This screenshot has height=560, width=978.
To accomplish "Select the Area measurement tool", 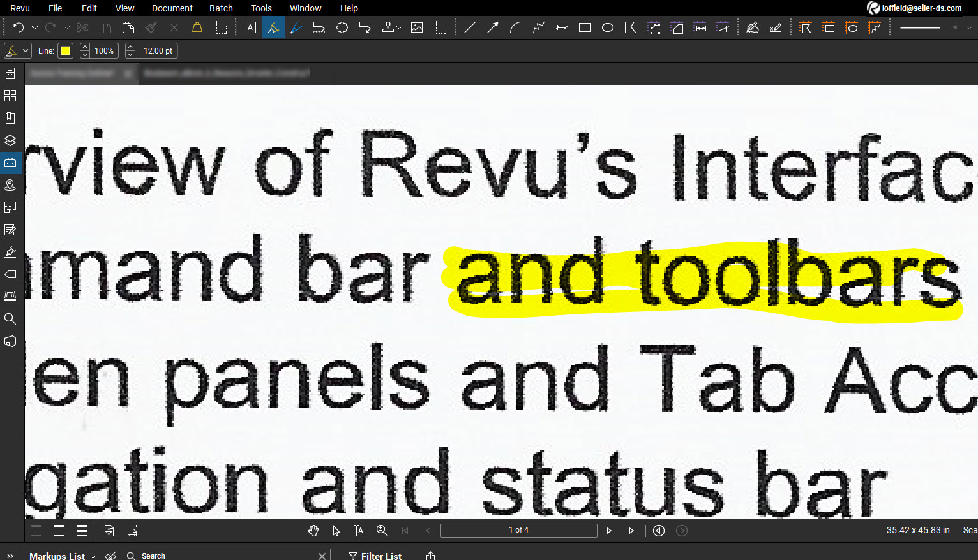I will click(x=677, y=27).
